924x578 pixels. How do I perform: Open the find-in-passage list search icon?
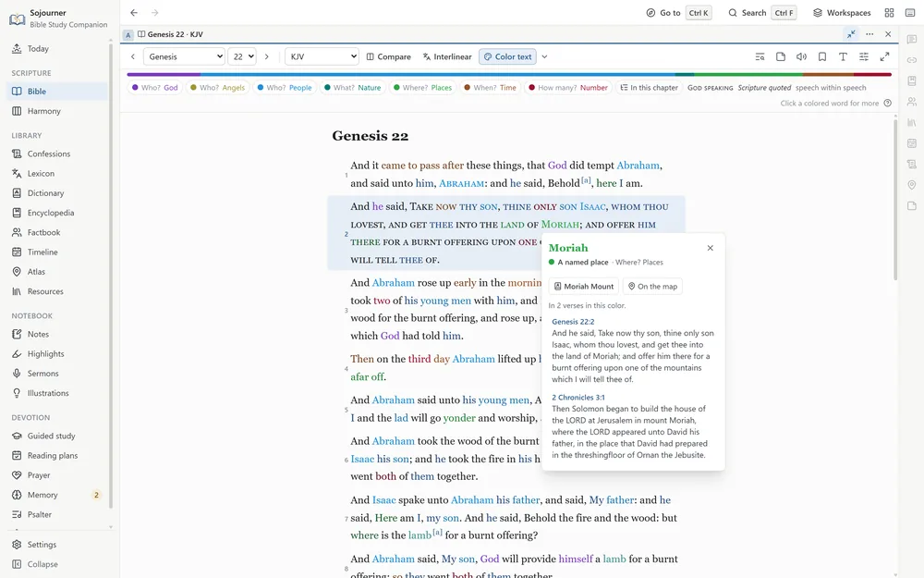click(760, 56)
